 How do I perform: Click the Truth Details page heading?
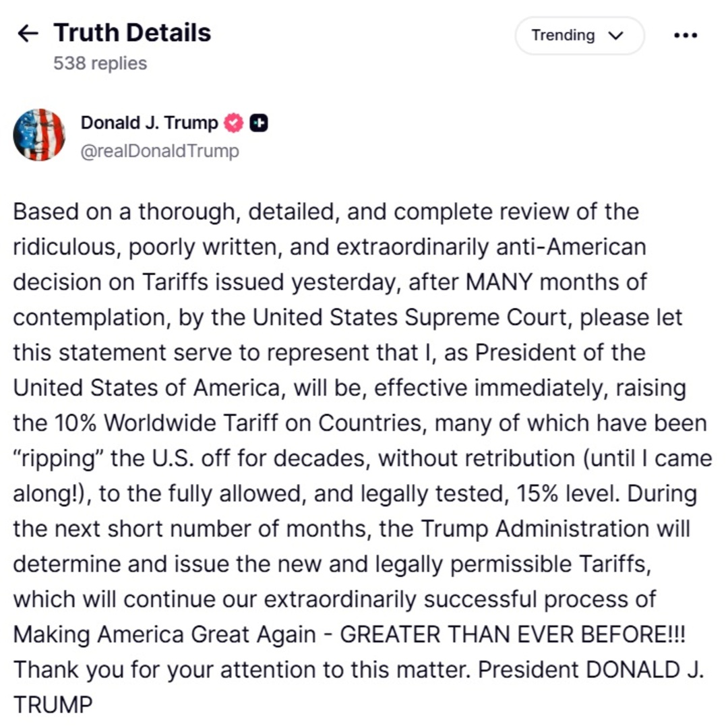[x=132, y=32]
